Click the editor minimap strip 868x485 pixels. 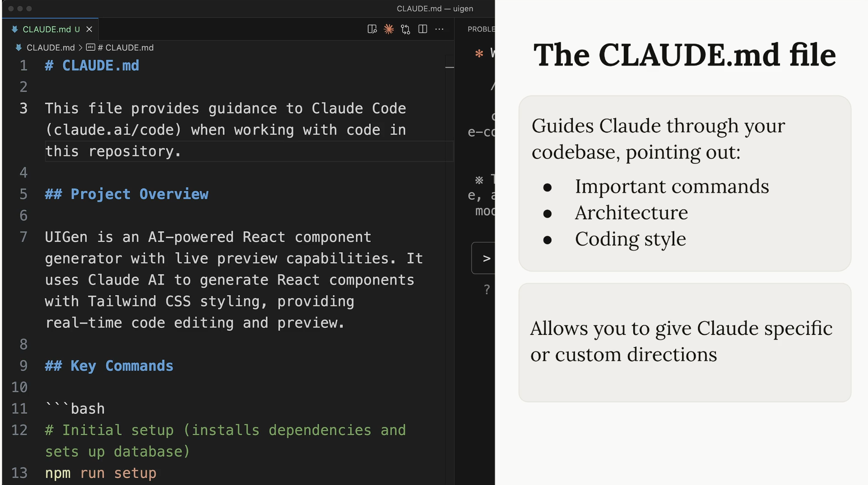(x=450, y=269)
